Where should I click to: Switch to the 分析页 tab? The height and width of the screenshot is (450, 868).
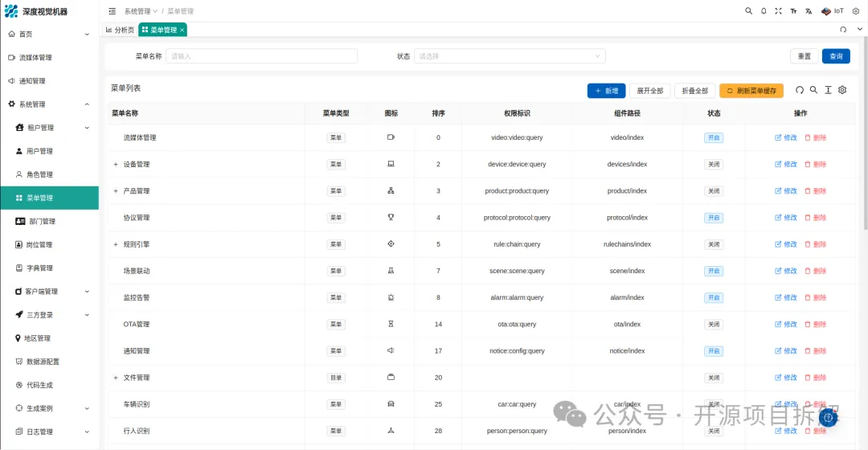pyautogui.click(x=120, y=30)
